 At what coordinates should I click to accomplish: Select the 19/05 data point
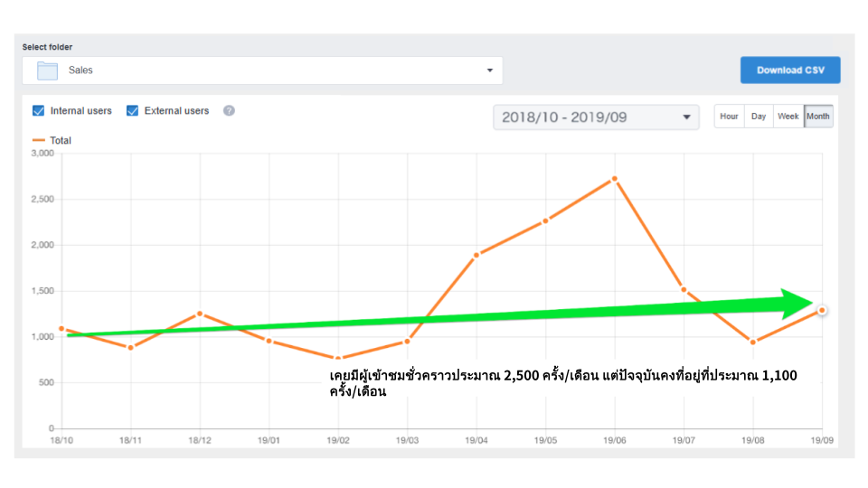pyautogui.click(x=545, y=221)
